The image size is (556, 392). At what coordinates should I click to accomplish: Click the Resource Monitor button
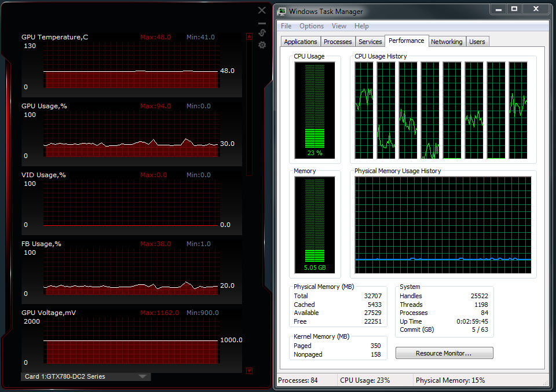coord(444,353)
